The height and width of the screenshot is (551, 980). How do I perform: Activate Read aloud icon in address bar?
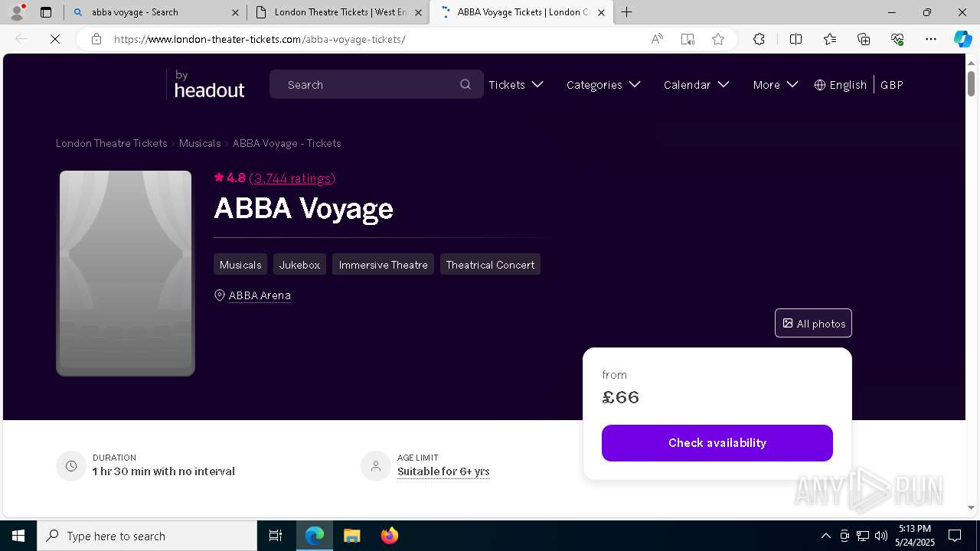coord(657,39)
